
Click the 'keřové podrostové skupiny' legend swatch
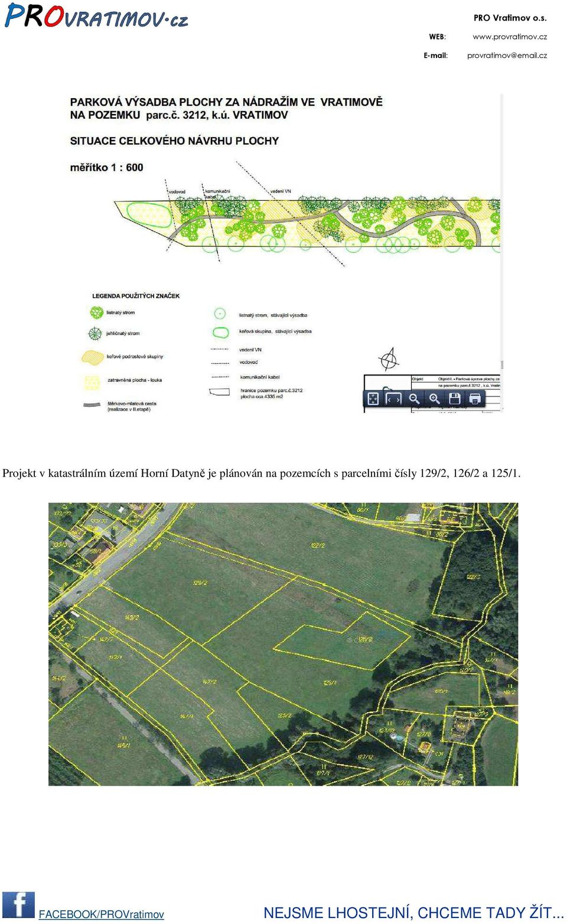(93, 356)
